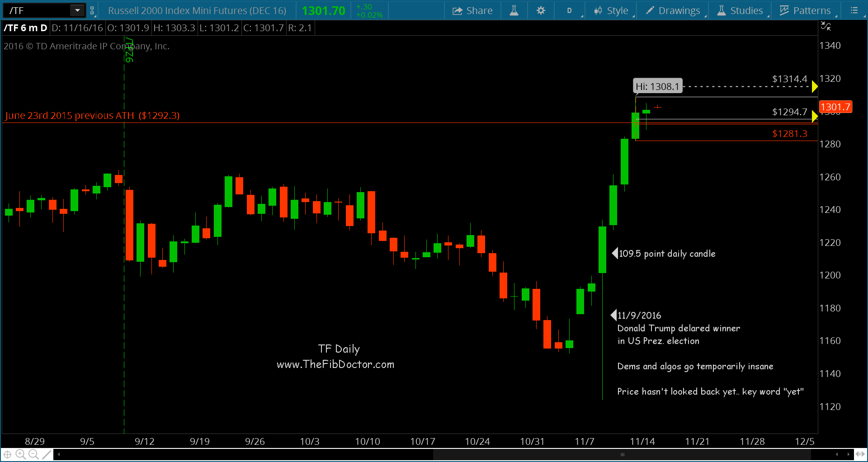Click the time-axis compress icon at bottom right

860,454
